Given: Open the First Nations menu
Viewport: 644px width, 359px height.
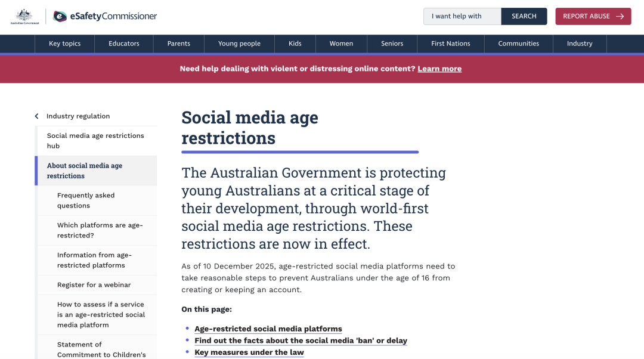Looking at the screenshot, I should click(451, 44).
